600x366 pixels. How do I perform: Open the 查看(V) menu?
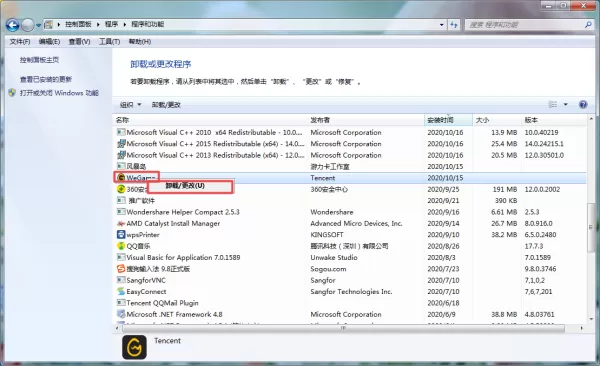79,41
